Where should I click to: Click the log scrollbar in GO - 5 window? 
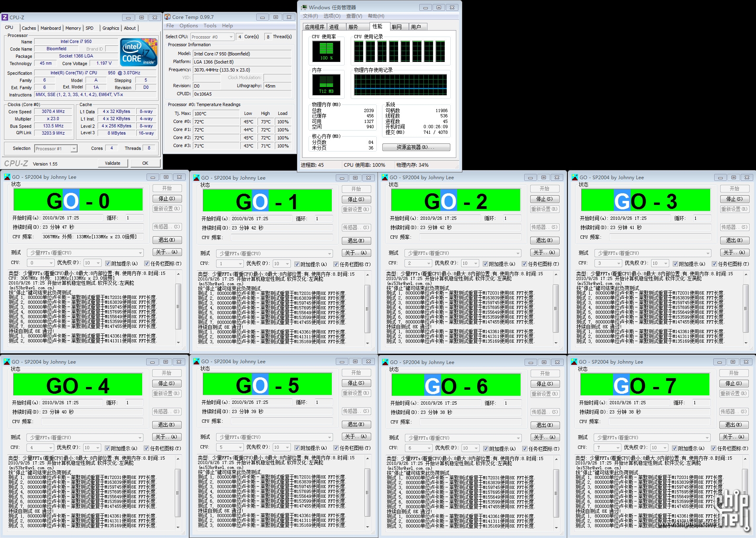tap(367, 492)
